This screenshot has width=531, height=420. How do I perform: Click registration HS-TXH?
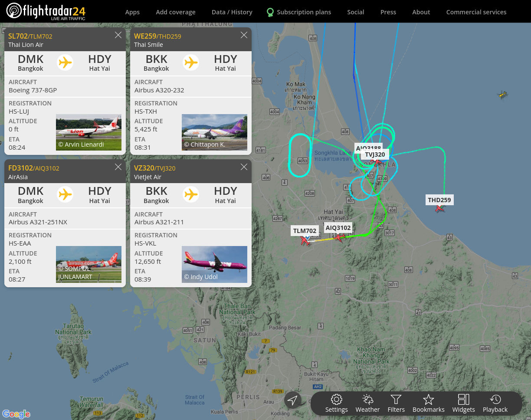click(x=146, y=112)
